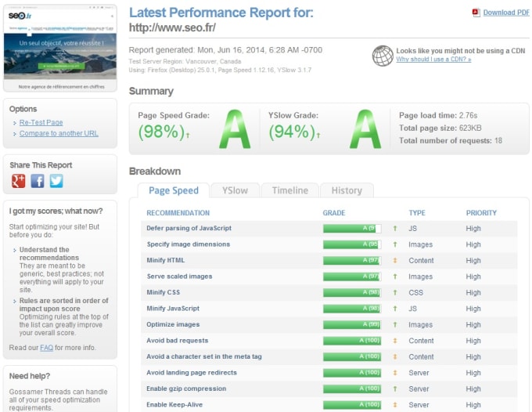Expand the Minify JavaScript recommendation
532x412 pixels.
(173, 309)
